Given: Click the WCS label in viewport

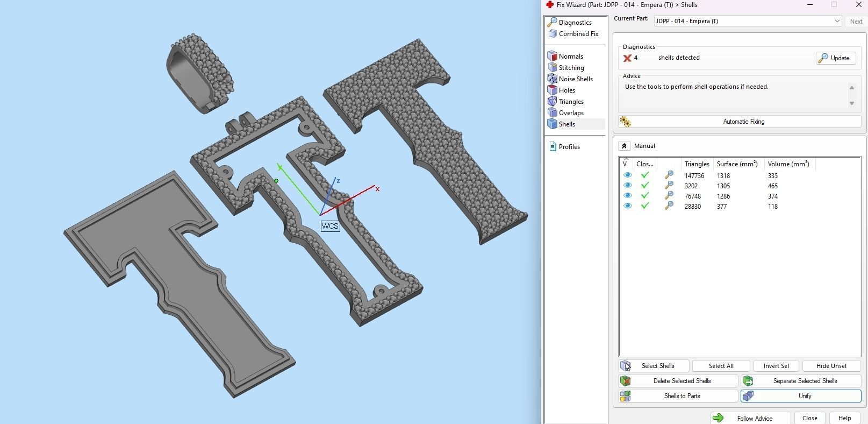Looking at the screenshot, I should (330, 226).
